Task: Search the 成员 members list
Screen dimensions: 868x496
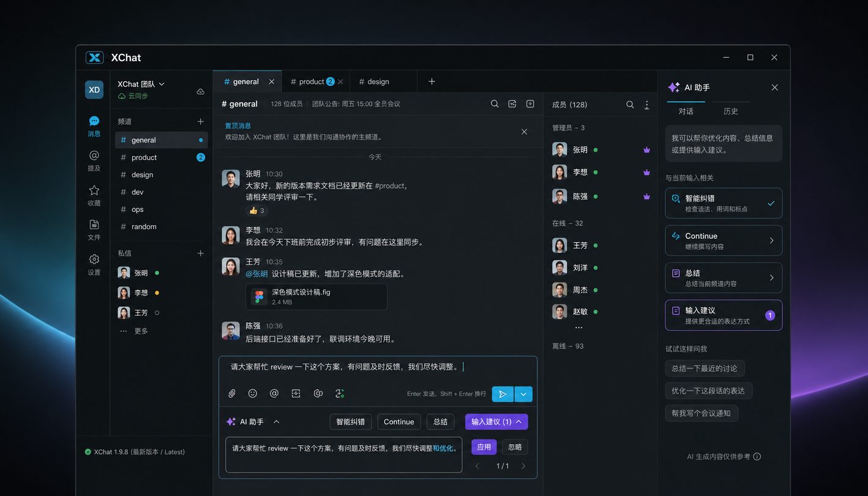Action: tap(630, 105)
